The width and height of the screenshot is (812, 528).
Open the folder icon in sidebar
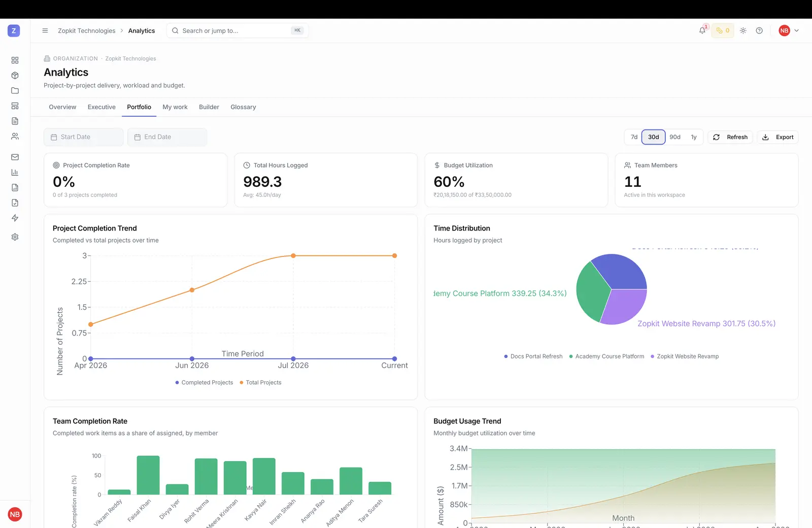(15, 90)
